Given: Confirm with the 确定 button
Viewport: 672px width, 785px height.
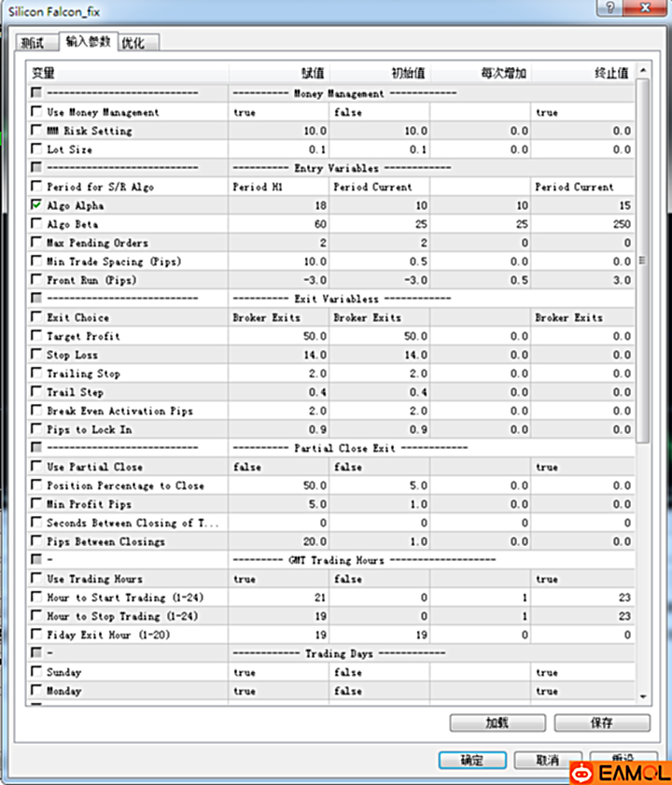Looking at the screenshot, I should (472, 761).
